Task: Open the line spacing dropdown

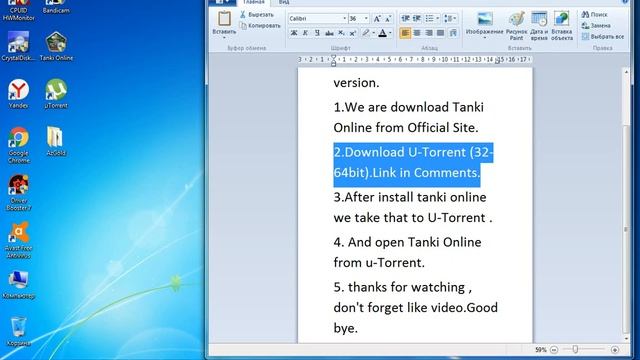Action: (x=450, y=18)
